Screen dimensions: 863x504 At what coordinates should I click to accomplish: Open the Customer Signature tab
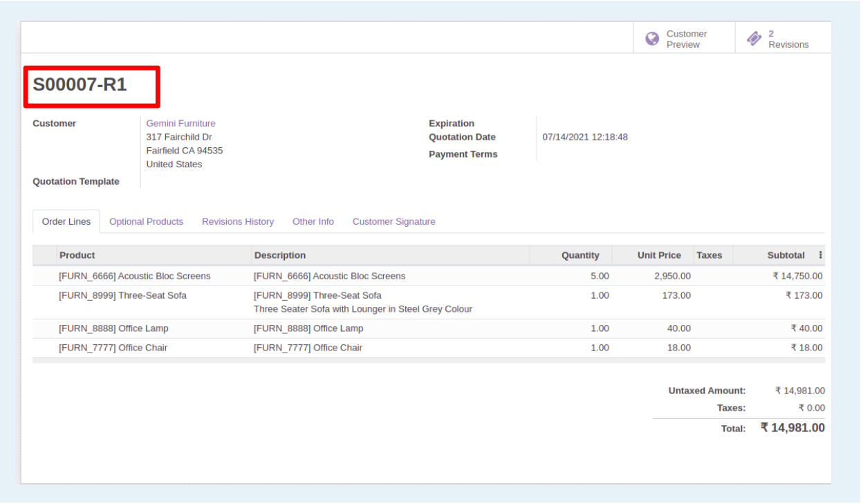click(x=394, y=222)
